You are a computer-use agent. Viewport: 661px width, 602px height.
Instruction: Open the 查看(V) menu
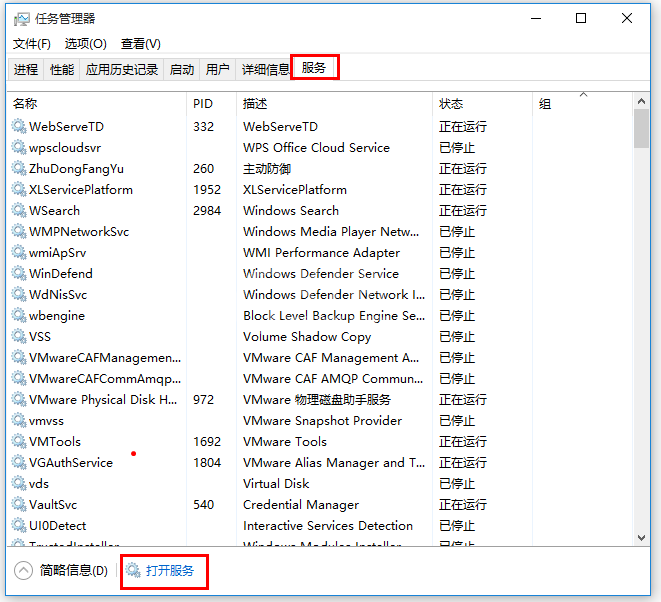coord(140,44)
